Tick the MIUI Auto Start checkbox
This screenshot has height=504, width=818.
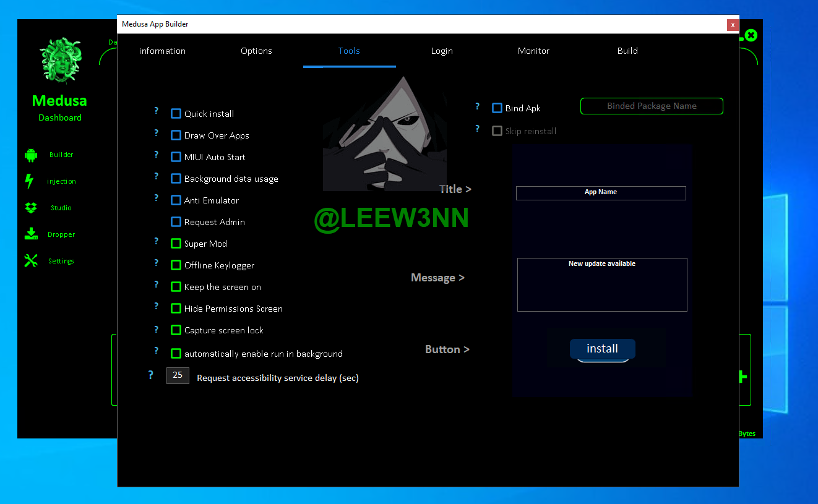point(176,157)
